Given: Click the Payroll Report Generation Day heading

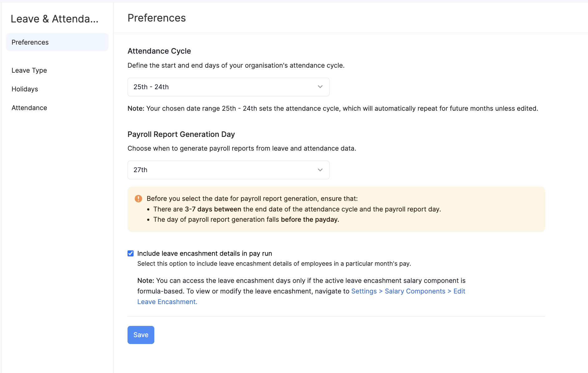Looking at the screenshot, I should (181, 134).
